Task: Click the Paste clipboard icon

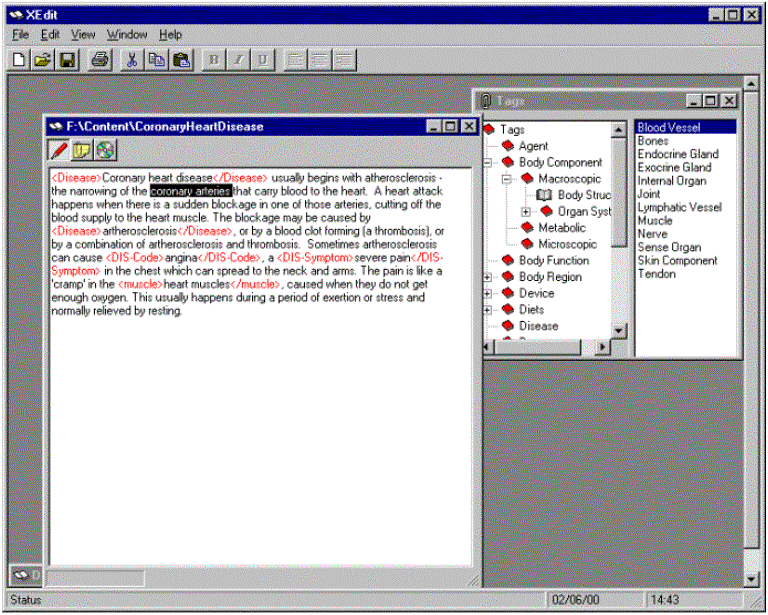Action: pyautogui.click(x=181, y=60)
